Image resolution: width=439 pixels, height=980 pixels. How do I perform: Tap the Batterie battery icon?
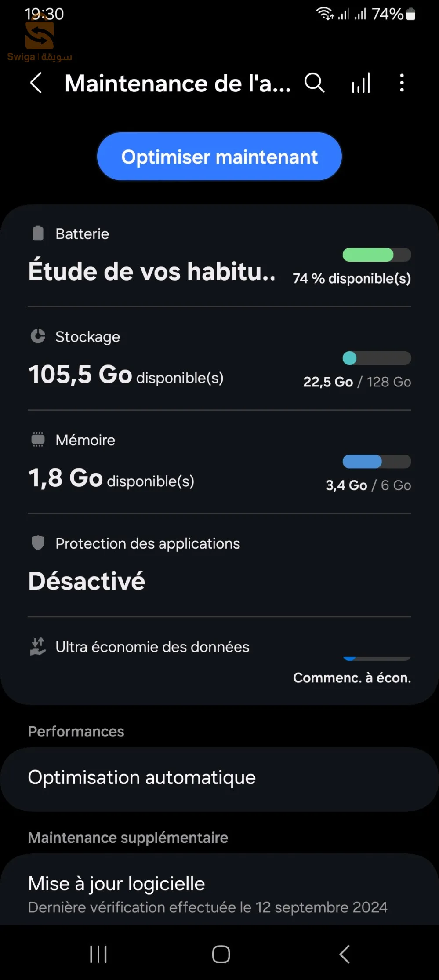click(x=38, y=233)
